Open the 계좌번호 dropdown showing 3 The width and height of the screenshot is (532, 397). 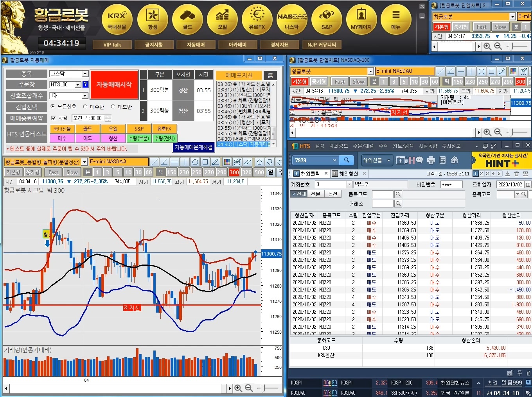tap(349, 184)
